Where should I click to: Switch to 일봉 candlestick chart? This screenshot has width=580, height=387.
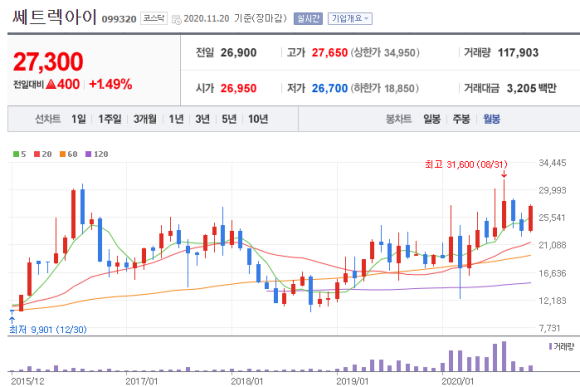coord(432,119)
